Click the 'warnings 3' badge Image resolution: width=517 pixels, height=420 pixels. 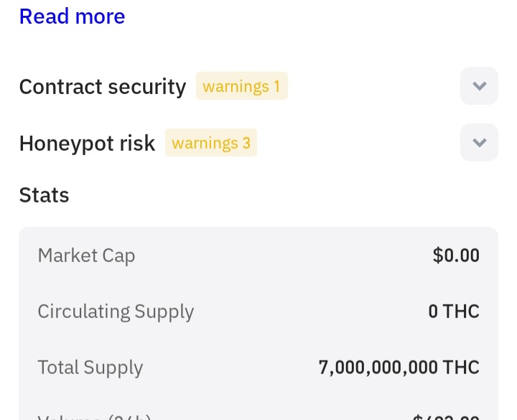[x=211, y=143]
